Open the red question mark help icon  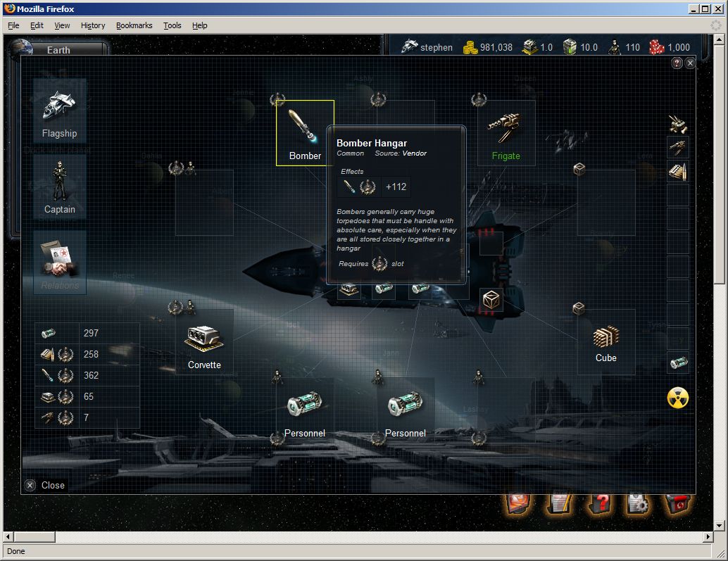[599, 503]
